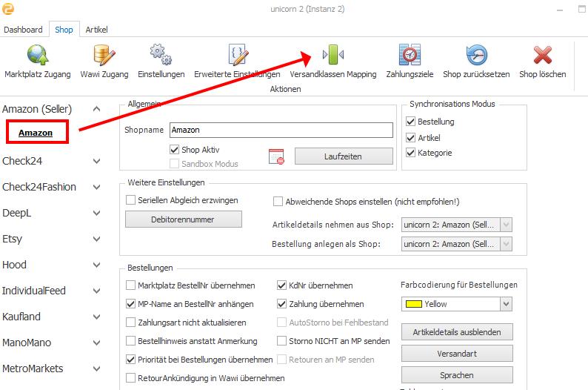588x390 pixels.
Task: Open Marktplatz Zugang globe icon
Action: coord(38,55)
